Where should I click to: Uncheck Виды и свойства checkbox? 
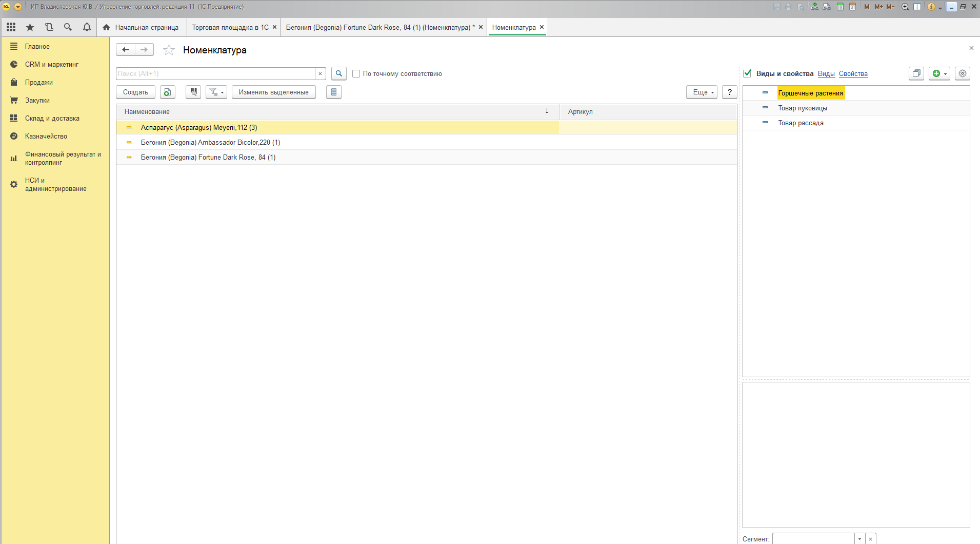tap(747, 73)
